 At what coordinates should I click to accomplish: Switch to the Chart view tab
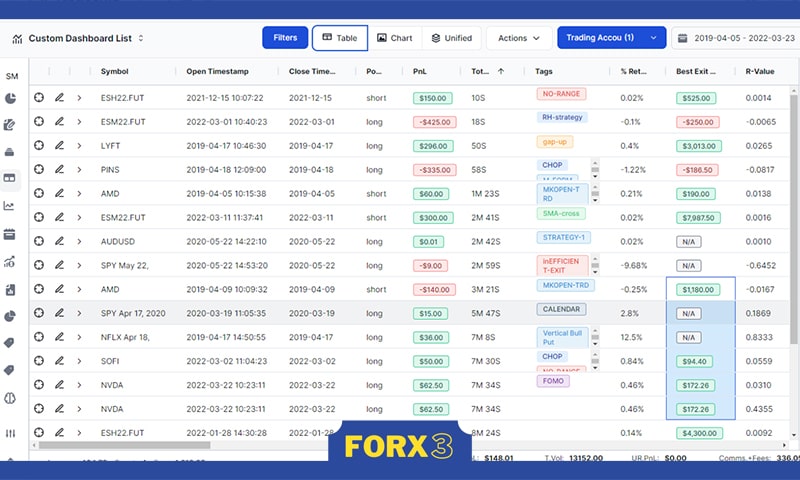point(395,38)
